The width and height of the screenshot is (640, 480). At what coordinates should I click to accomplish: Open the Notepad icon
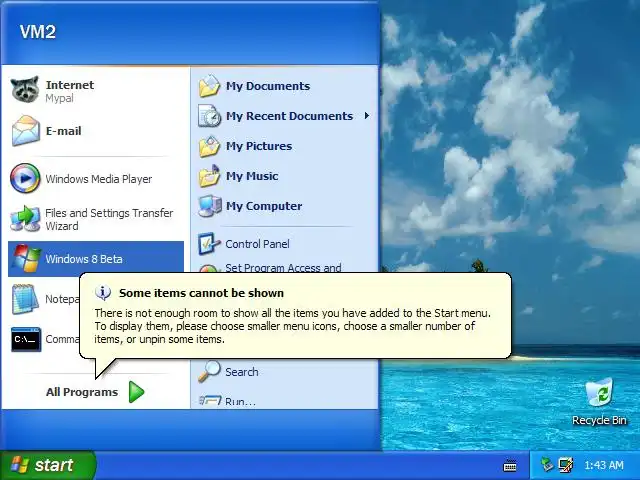click(x=25, y=299)
